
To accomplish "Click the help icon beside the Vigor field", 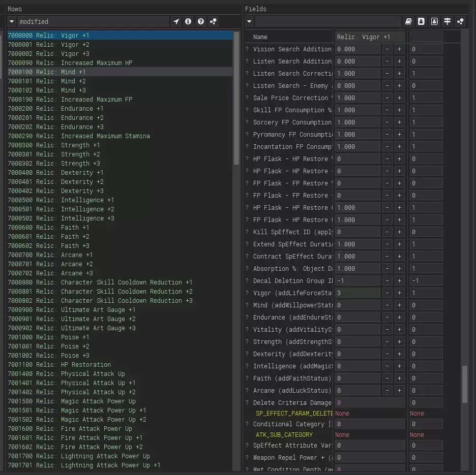I will click(248, 293).
